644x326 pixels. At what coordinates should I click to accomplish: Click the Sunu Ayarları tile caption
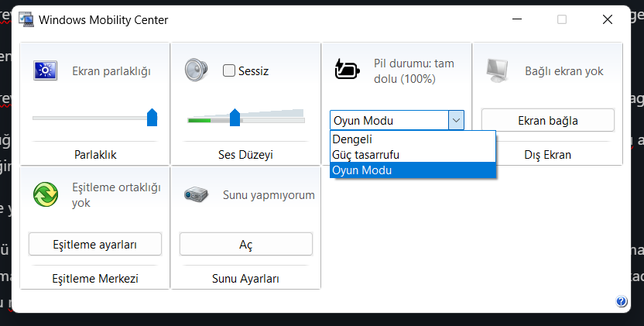pos(245,278)
